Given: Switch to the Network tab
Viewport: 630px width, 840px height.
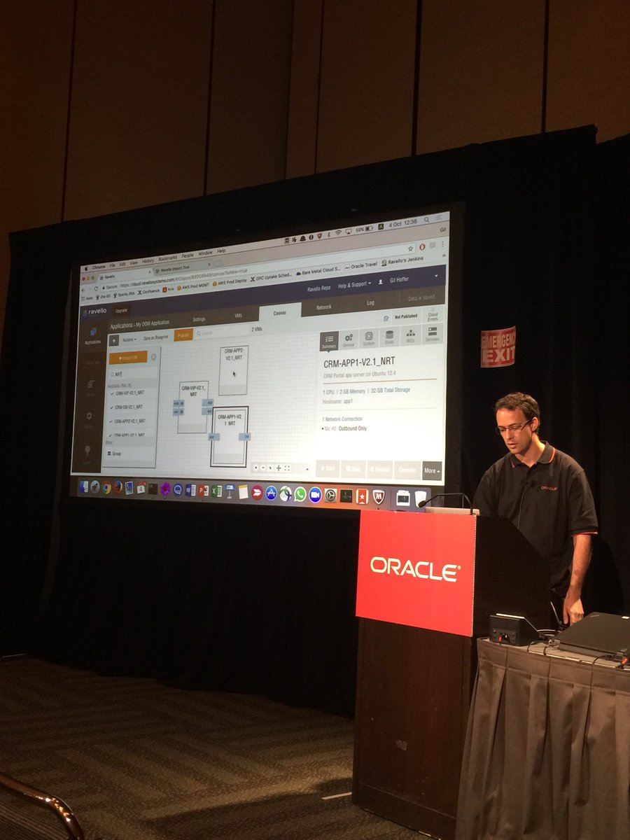Looking at the screenshot, I should pyautogui.click(x=323, y=307).
